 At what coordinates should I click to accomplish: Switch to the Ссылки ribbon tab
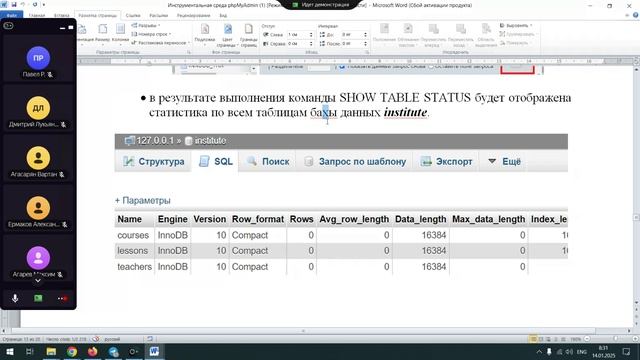133,16
